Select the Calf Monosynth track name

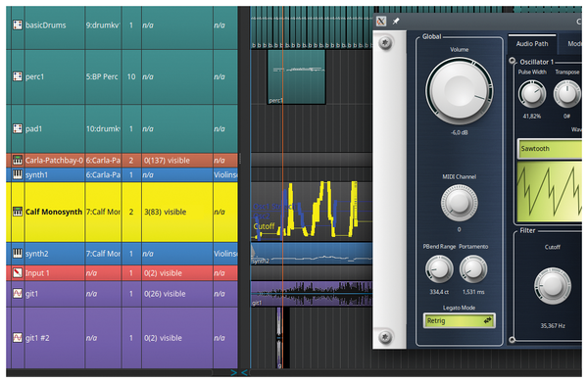pos(54,212)
